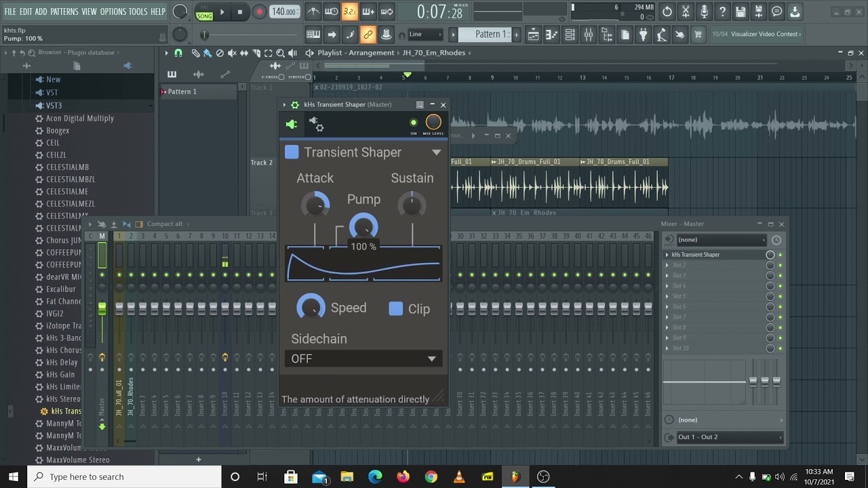
Task: Open the OPTIONS menu
Action: 113,12
